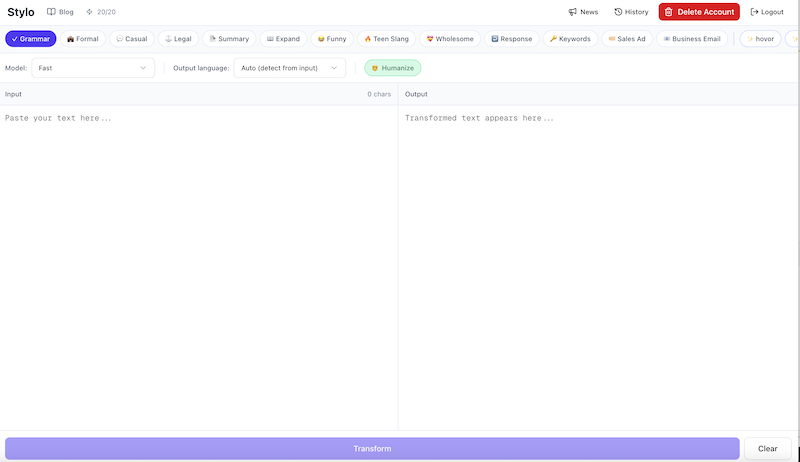Toggle the Humanize option
Image resolution: width=800 pixels, height=462 pixels.
pyautogui.click(x=392, y=68)
